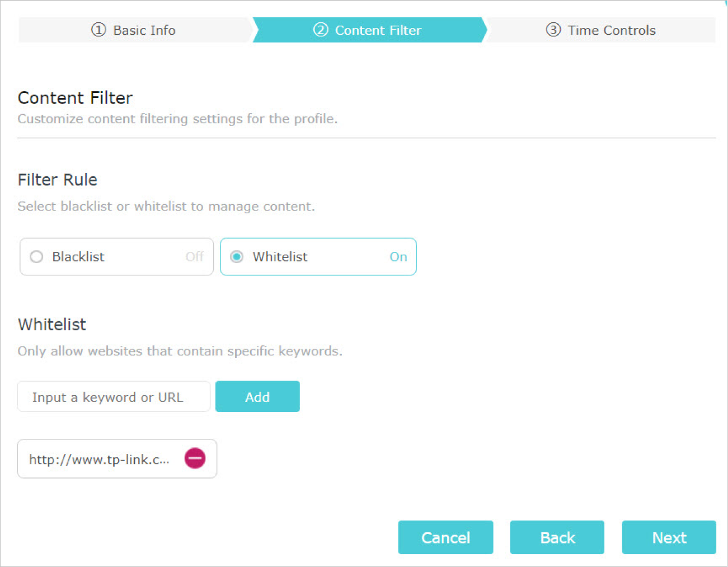Click the Add button
Viewport: 728px width, 567px height.
[x=257, y=397]
